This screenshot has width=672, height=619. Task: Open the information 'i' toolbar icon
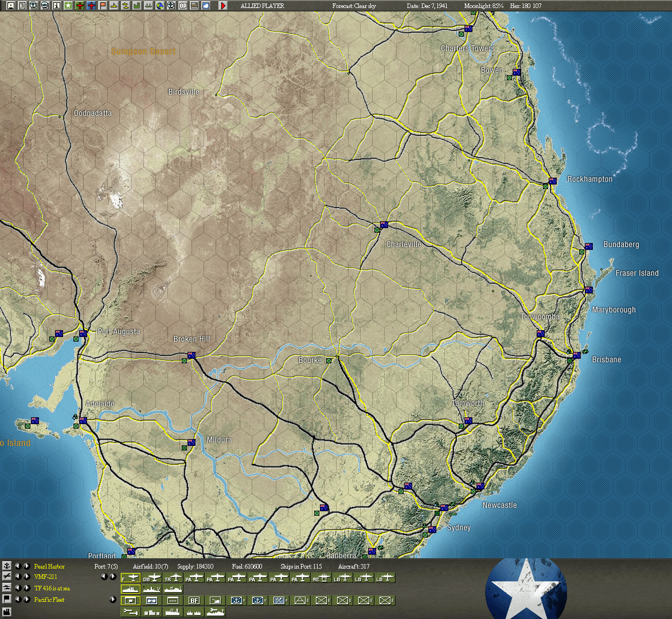(x=57, y=6)
